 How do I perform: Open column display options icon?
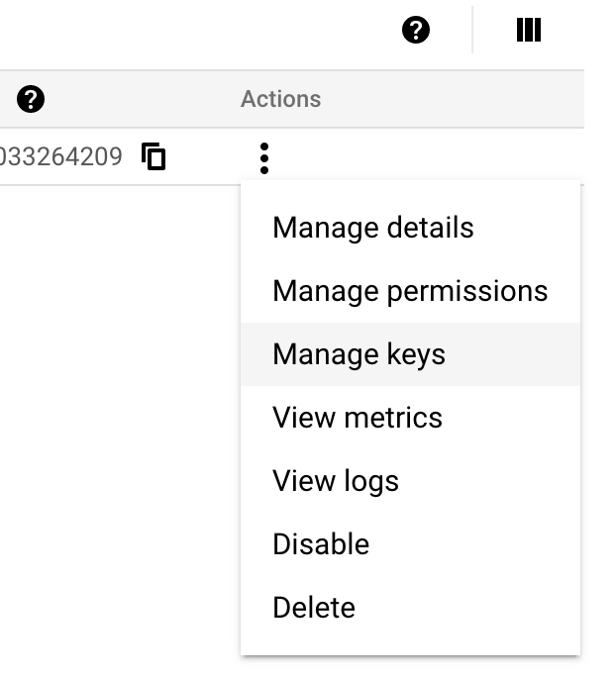click(529, 31)
